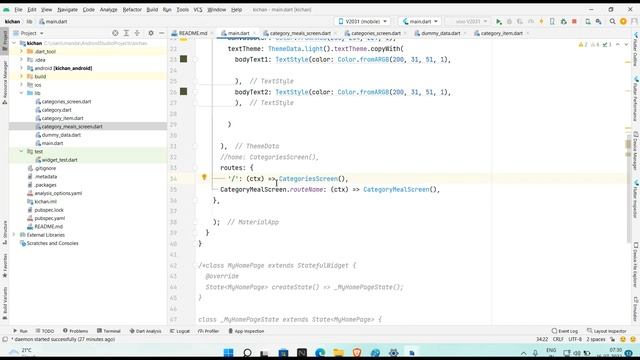
Task: Open the Layout Inspector tool window
Action: [607, 331]
